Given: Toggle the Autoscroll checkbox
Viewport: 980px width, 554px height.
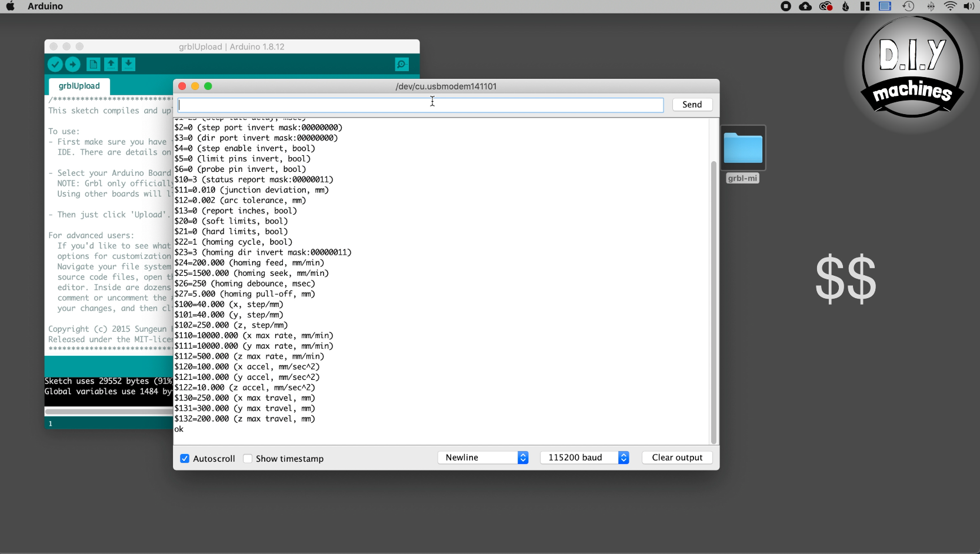Looking at the screenshot, I should 185,459.
